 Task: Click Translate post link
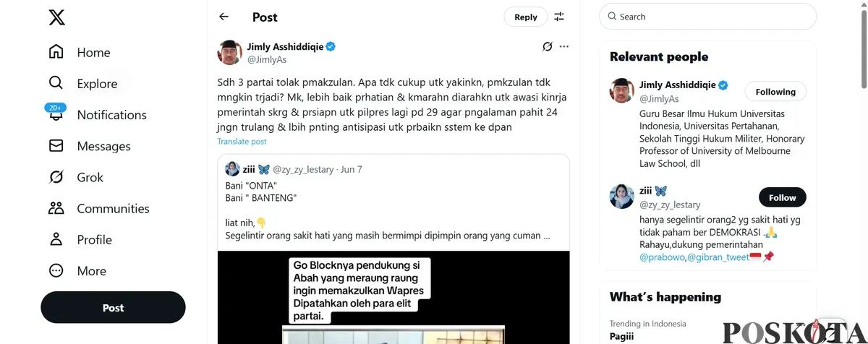point(242,142)
